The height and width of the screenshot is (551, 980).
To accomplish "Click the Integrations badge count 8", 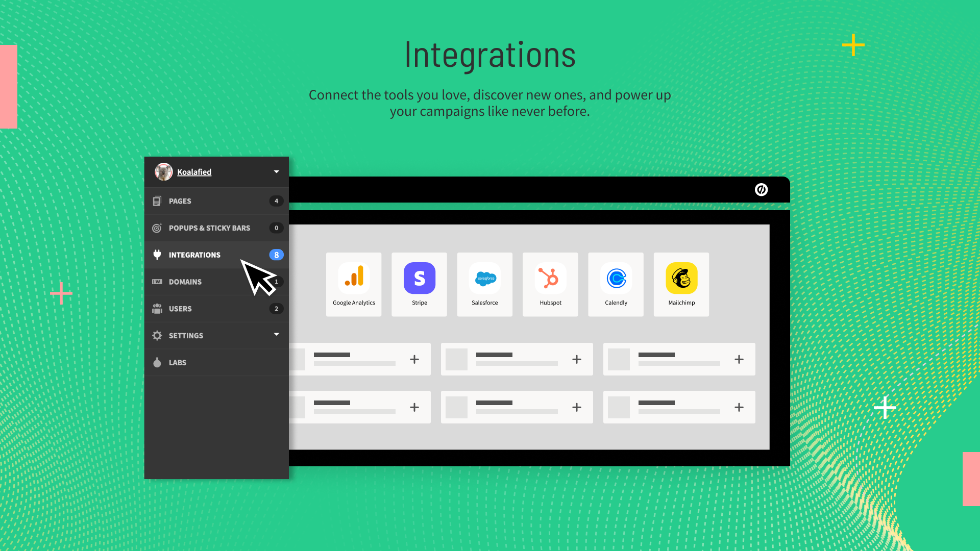I will click(275, 254).
